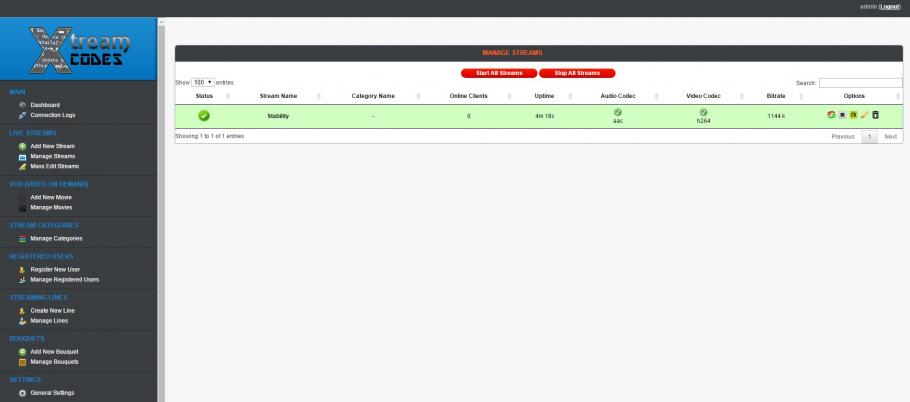Viewport: 910px width, 402px height.
Task: Open Manage Registered Users in sidebar
Action: tap(64, 280)
